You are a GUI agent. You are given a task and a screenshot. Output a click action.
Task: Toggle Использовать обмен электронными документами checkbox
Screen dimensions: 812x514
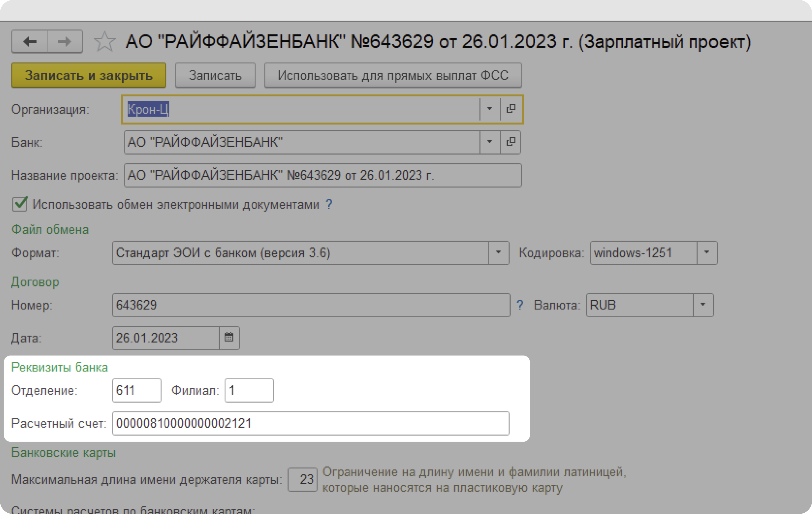(19, 204)
